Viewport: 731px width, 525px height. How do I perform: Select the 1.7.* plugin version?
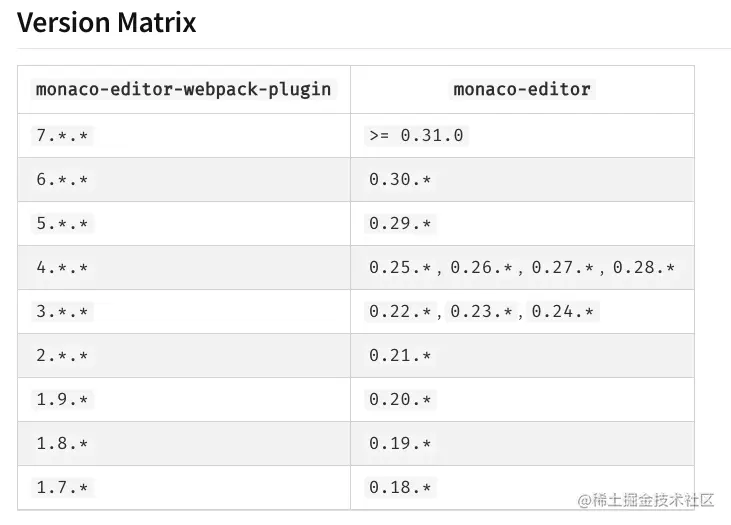click(x=62, y=488)
